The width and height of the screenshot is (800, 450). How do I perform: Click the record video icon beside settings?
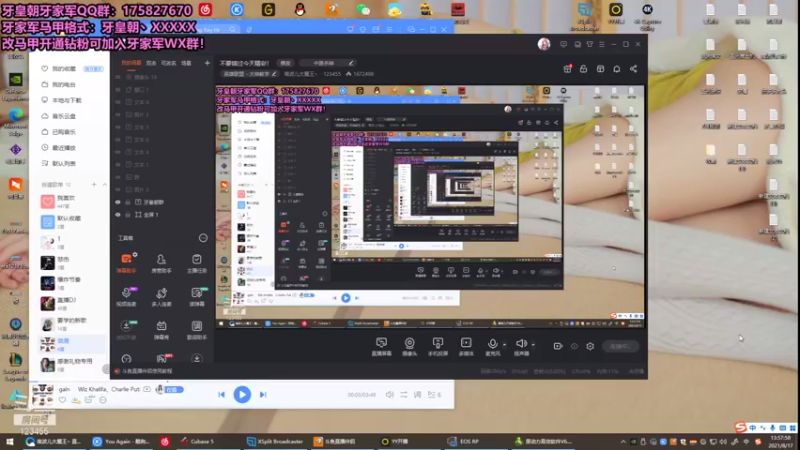tap(558, 346)
